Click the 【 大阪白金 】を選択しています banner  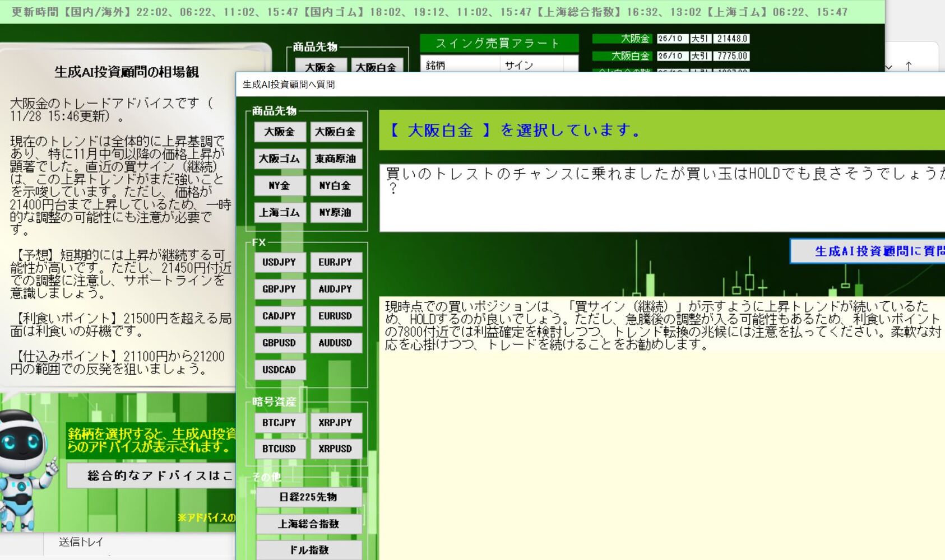coord(663,130)
